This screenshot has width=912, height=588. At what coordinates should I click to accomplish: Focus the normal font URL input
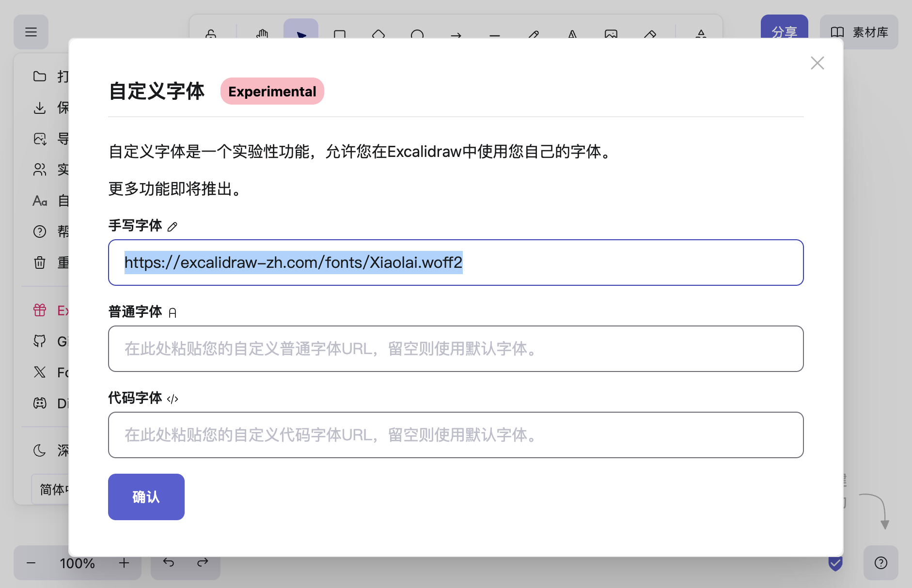click(x=456, y=349)
